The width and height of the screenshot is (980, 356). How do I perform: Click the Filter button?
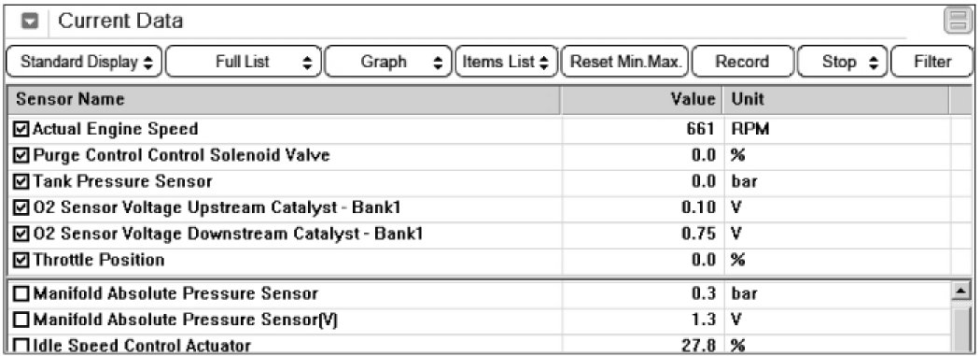[932, 62]
